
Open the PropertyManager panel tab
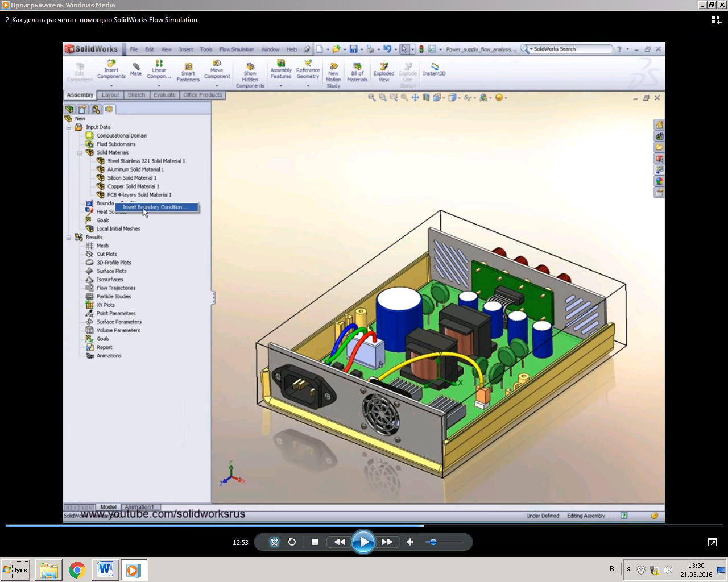point(83,109)
